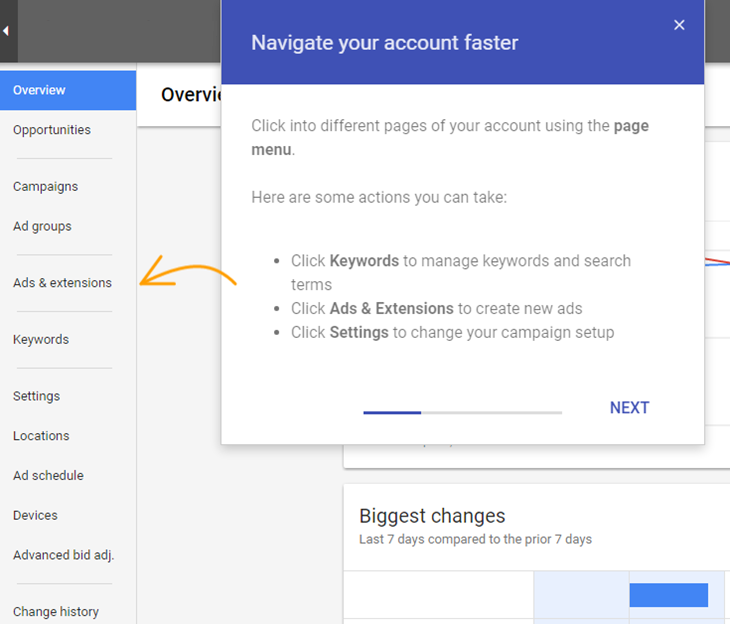
Task: Open Devices in the page menu
Action: [35, 515]
